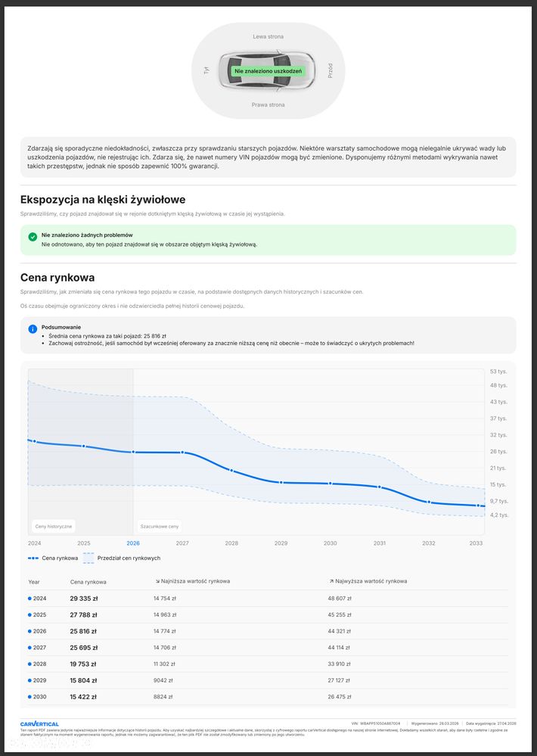Click the 'Cena rynkowa' table column header
The width and height of the screenshot is (537, 756).
(x=88, y=582)
